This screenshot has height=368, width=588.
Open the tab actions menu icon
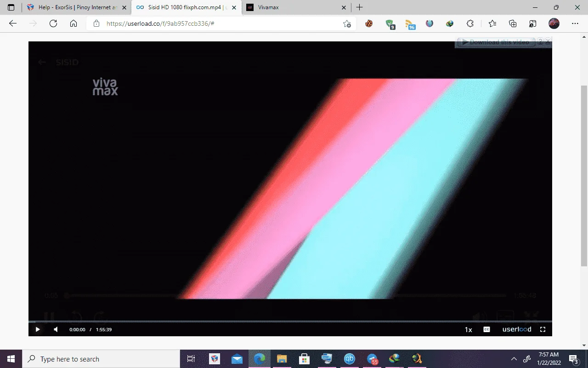[11, 7]
